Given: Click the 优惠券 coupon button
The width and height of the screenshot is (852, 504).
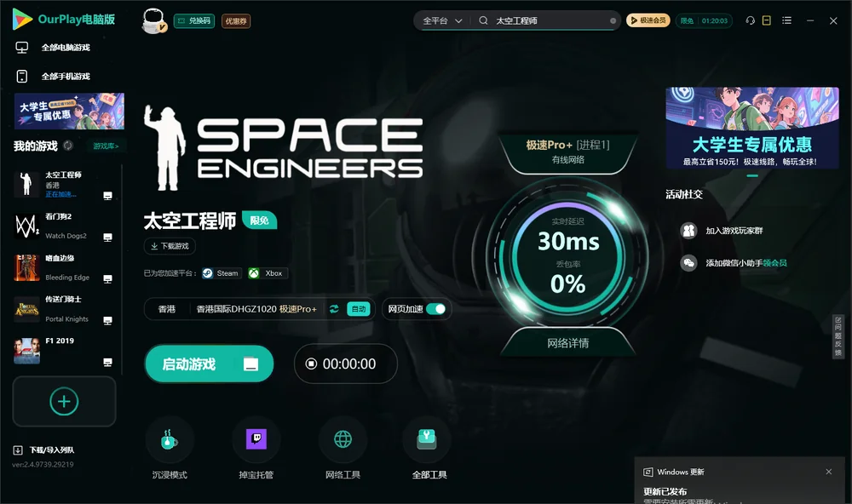Looking at the screenshot, I should (x=236, y=21).
